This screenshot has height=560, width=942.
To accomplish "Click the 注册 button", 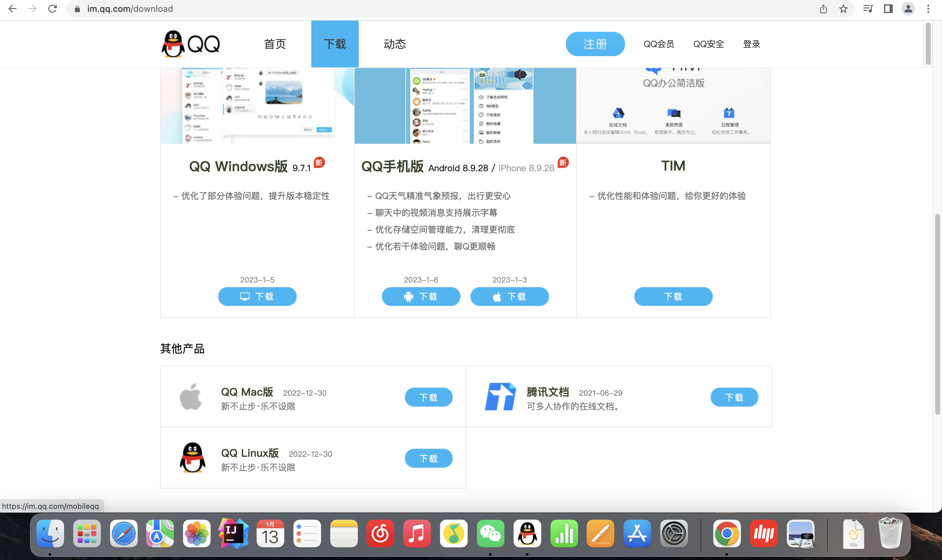I will 595,44.
